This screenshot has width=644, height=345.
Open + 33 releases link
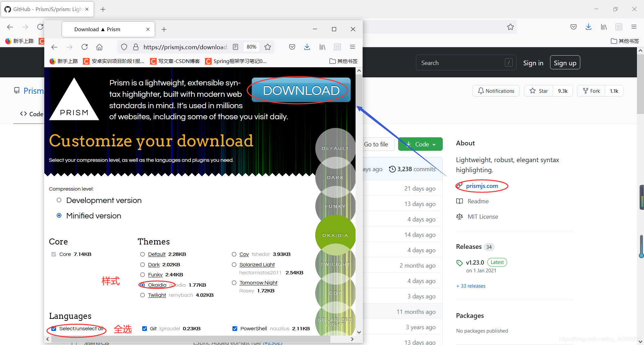coord(471,286)
